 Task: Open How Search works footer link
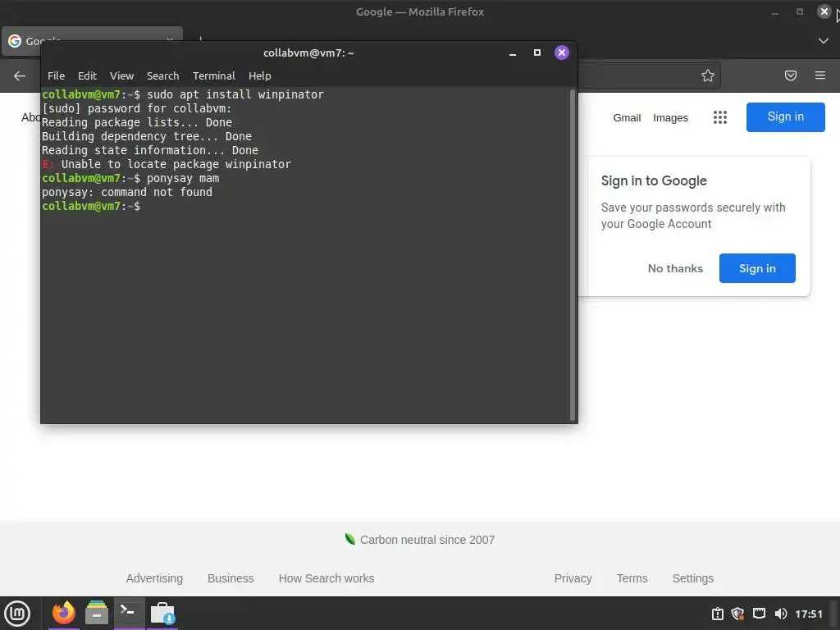326,578
